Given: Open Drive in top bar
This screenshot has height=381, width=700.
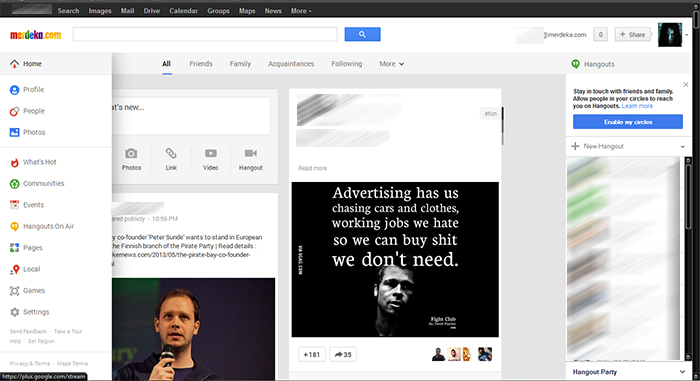Looking at the screenshot, I should tap(152, 11).
